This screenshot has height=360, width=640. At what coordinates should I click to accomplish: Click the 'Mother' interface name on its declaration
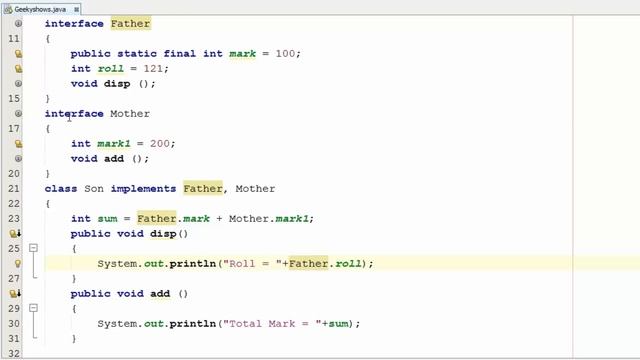(x=130, y=113)
